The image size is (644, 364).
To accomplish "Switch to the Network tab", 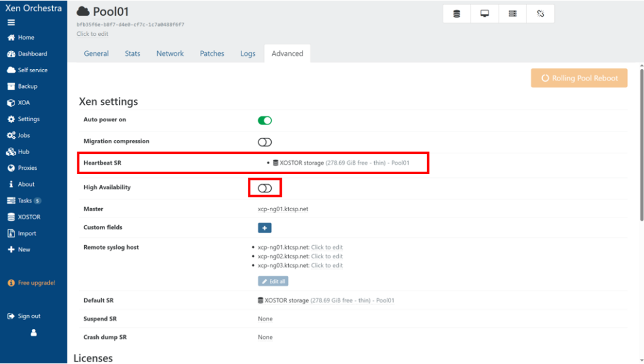I will point(170,53).
